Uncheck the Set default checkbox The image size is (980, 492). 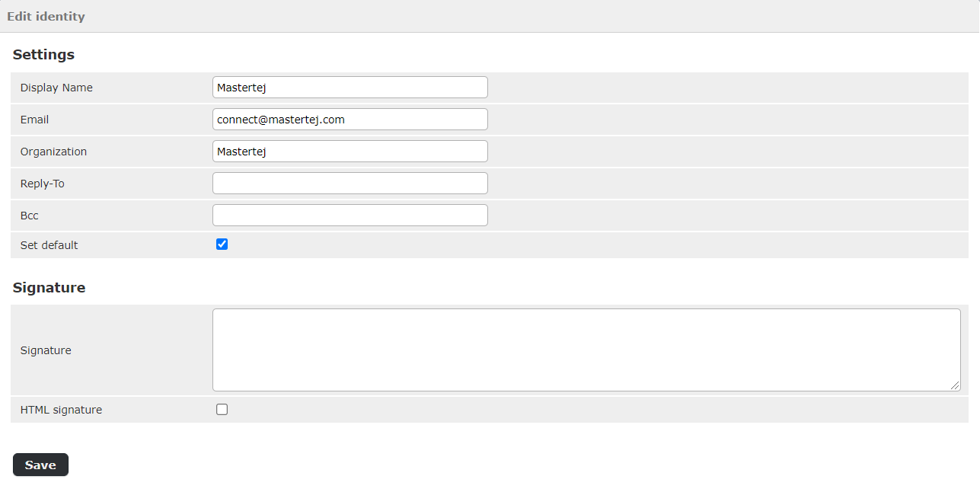coord(222,244)
